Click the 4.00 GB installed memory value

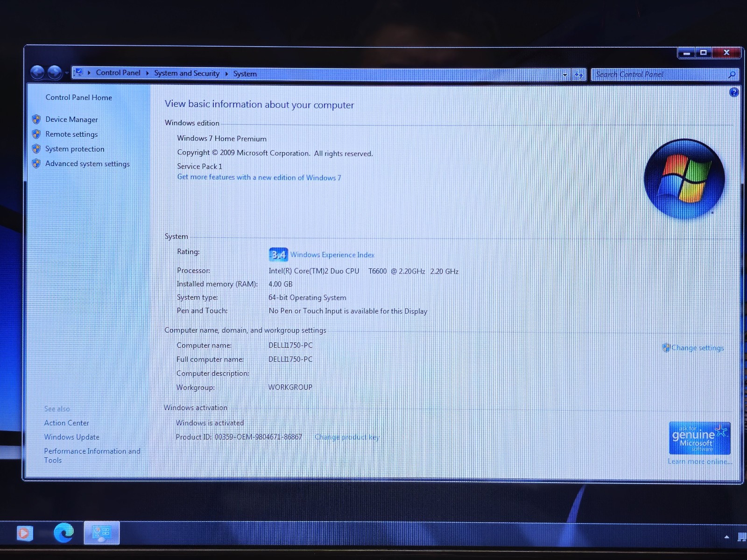point(280,284)
